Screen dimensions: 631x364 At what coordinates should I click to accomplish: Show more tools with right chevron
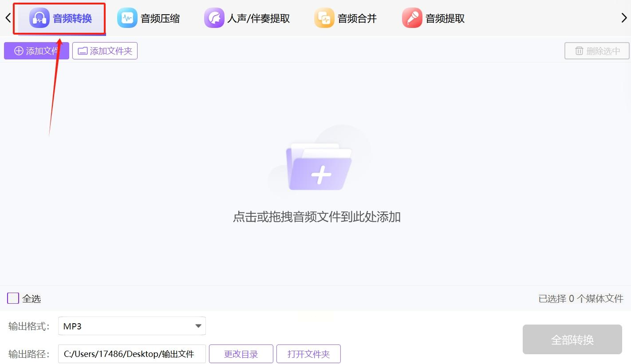point(623,18)
